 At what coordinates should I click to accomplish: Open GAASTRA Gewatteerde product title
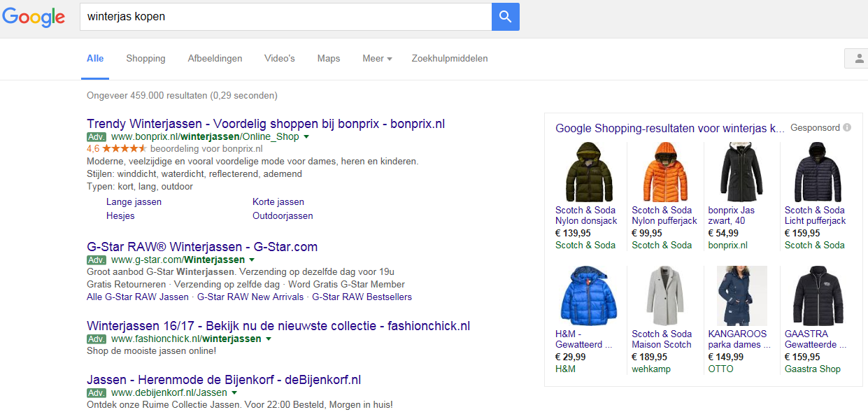point(816,339)
